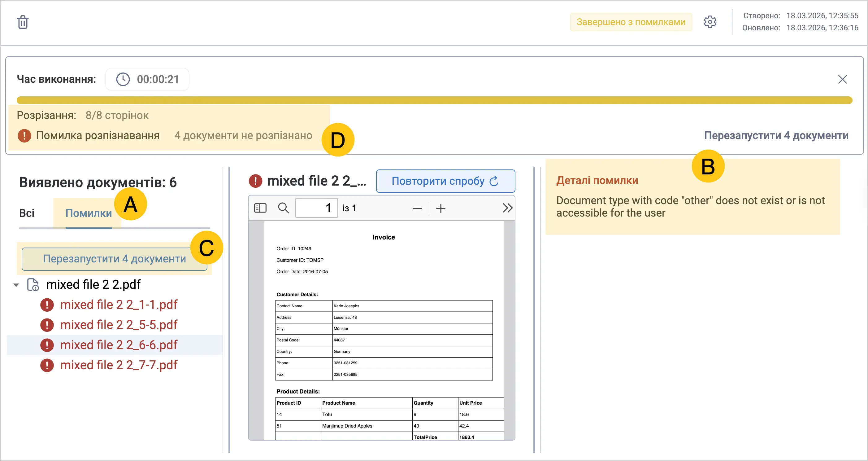Click the Оновлено timestamp 18.03.2026, 12:36:16
Viewport: 868px width, 461px height.
click(822, 28)
